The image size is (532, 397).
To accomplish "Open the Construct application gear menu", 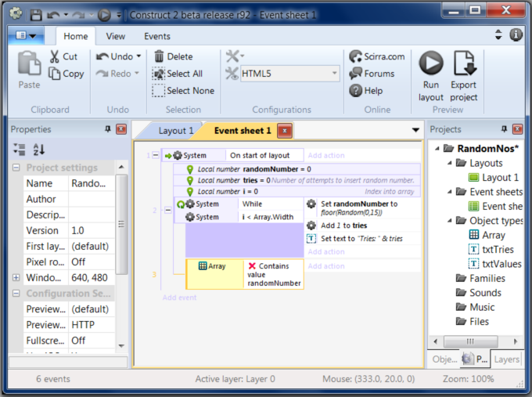I will pyautogui.click(x=16, y=13).
